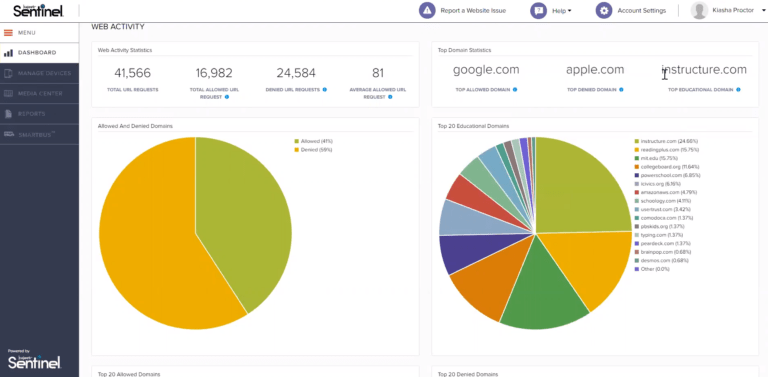Viewport: 768px width, 377px height.
Task: Click the Report a Website Issue warning icon
Action: tap(427, 10)
